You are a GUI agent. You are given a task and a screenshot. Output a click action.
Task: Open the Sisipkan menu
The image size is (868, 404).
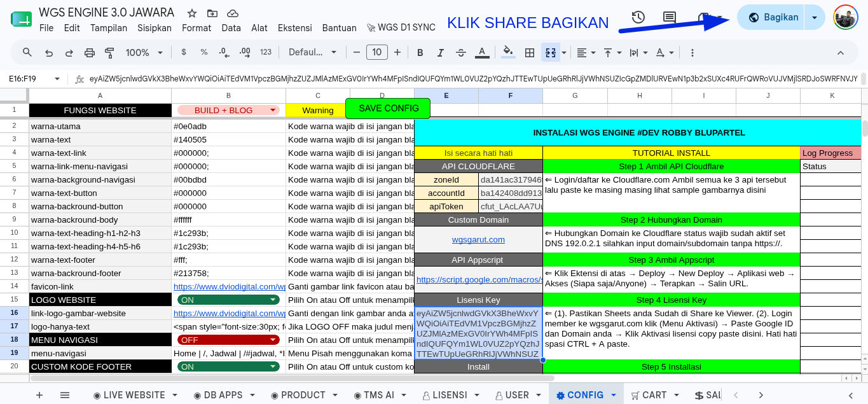pyautogui.click(x=155, y=28)
